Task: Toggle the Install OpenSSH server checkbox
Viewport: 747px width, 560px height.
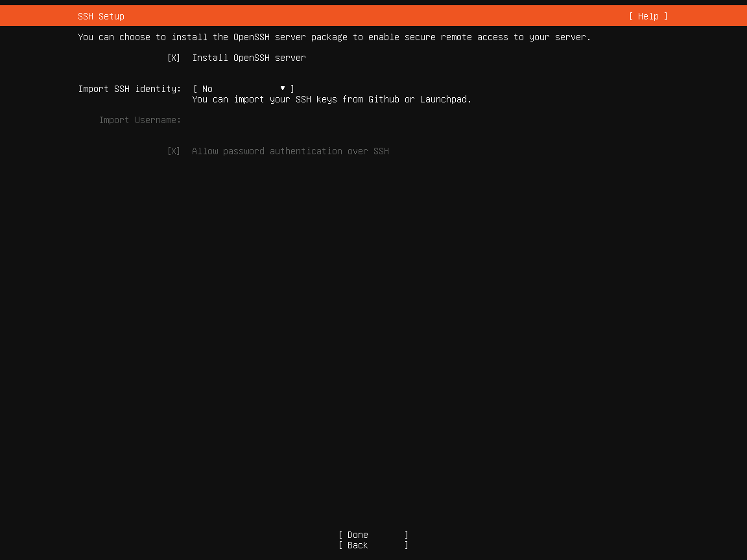Action: (173, 58)
